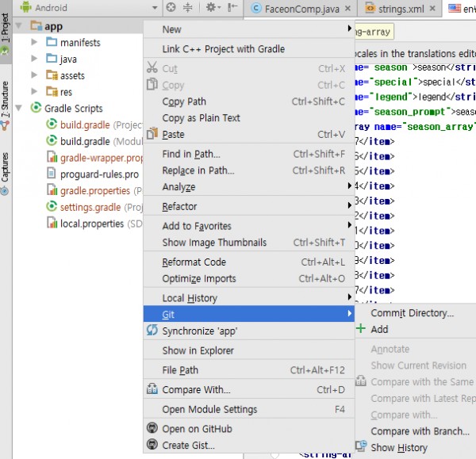The height and width of the screenshot is (459, 476).
Task: Open the 7: Structure side panel tab
Action: [x=6, y=106]
